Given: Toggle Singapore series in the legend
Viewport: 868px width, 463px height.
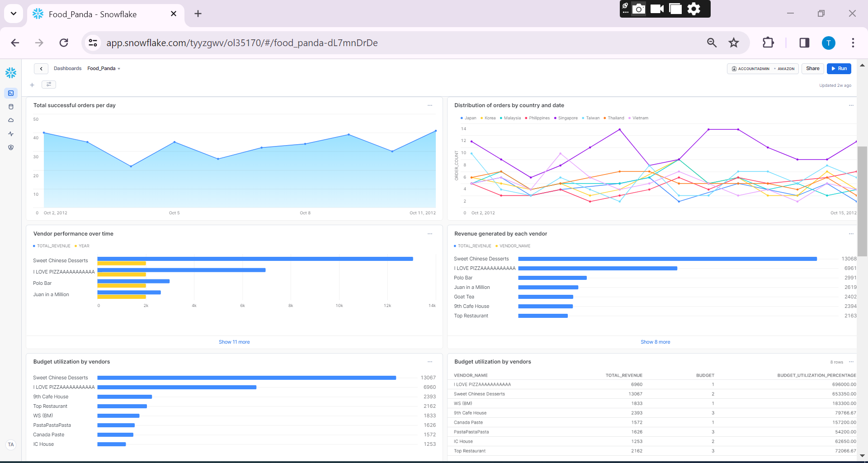Looking at the screenshot, I should point(566,118).
